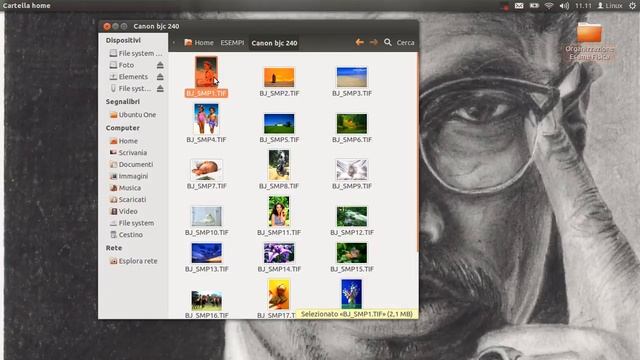The width and height of the screenshot is (640, 360).
Task: Select the desktop folder Organizzazione Esame Fisica
Action: 589,41
